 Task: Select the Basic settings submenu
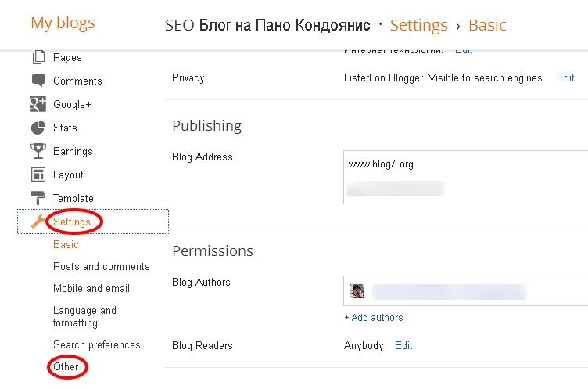[x=66, y=245]
